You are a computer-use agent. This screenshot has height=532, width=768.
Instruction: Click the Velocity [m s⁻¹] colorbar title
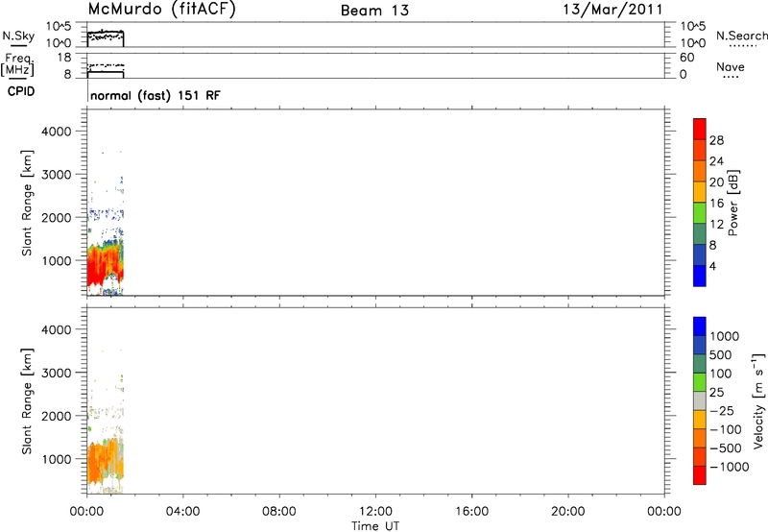click(758, 400)
